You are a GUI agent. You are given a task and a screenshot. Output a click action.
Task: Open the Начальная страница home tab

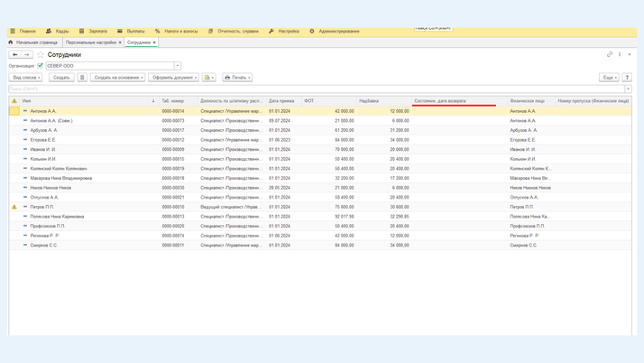pos(33,42)
